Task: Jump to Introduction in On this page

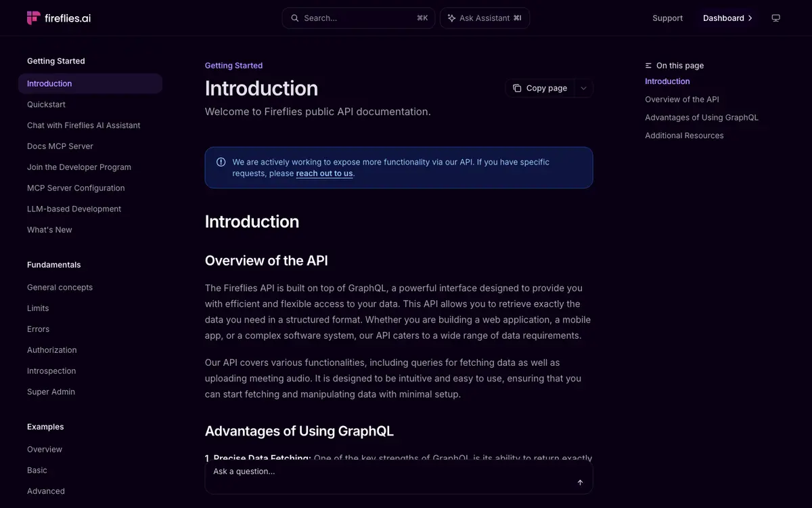Action: point(667,81)
